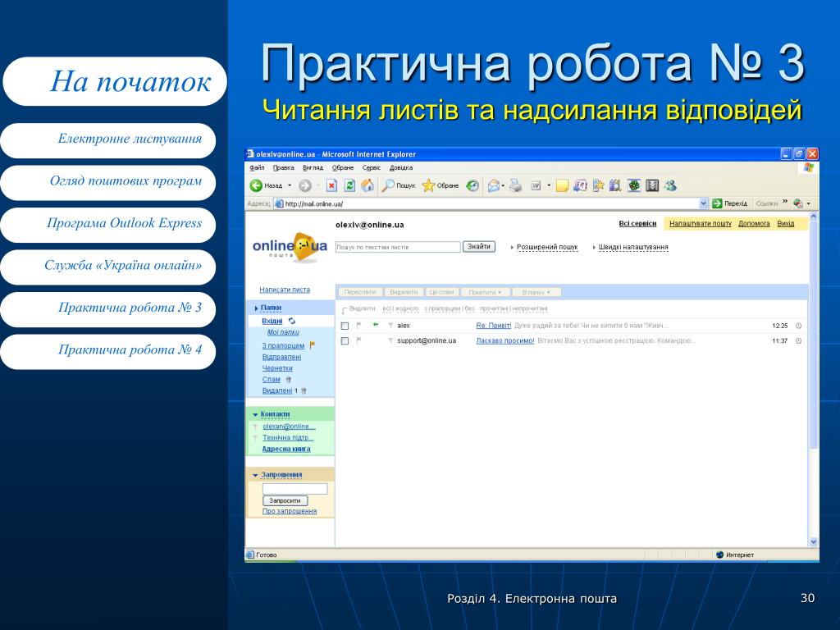Open the Помітити dropdown
Screen dimensions: 840x630
click(x=484, y=292)
